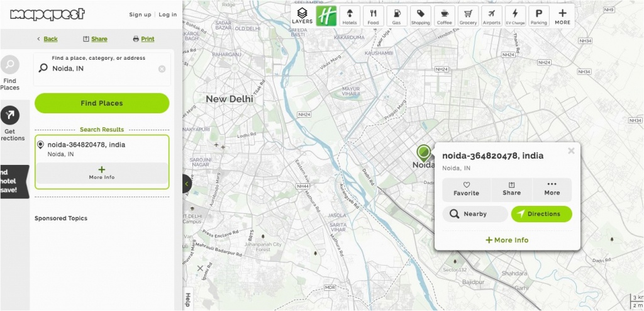The image size is (644, 311).
Task: Show Airports on the map
Action: coord(492,16)
